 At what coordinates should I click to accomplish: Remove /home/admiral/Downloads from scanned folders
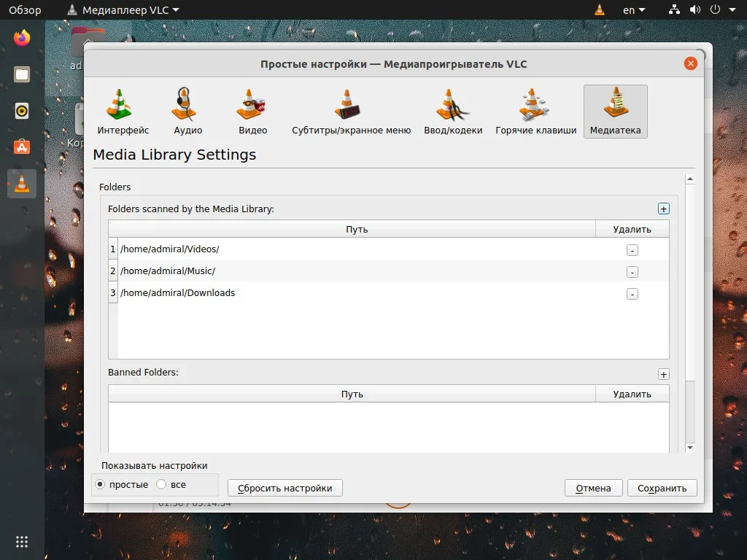(x=632, y=294)
